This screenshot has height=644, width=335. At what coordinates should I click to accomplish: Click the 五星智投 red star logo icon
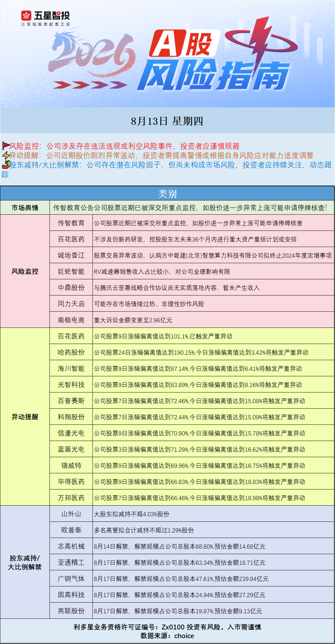click(26, 15)
